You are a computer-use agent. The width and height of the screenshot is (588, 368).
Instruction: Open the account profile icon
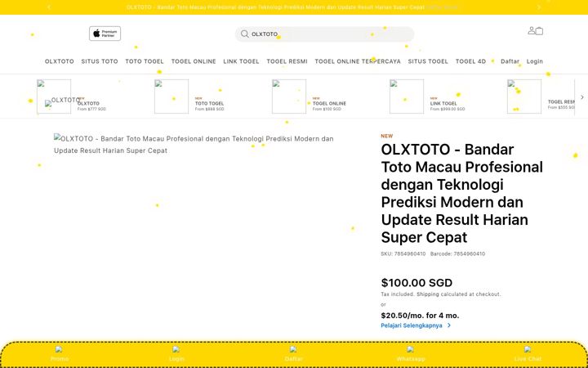[532, 30]
